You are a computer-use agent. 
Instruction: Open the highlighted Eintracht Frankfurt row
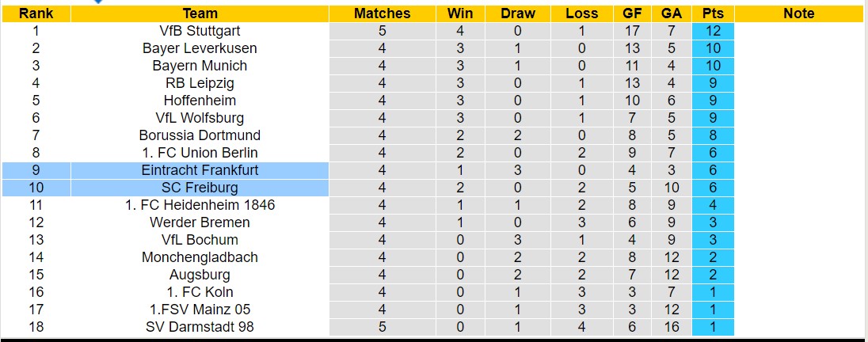(x=200, y=170)
